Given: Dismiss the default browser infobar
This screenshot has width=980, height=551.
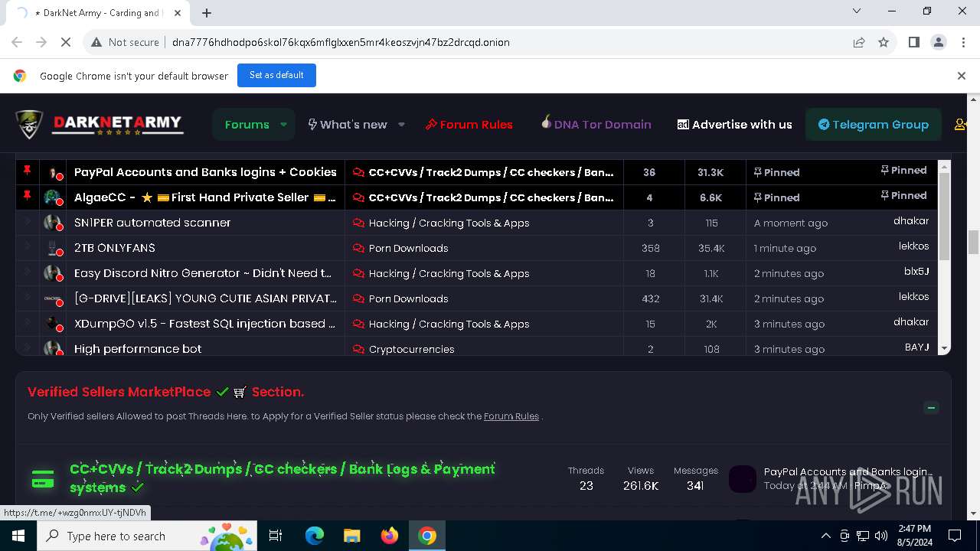Looking at the screenshot, I should coord(961,76).
